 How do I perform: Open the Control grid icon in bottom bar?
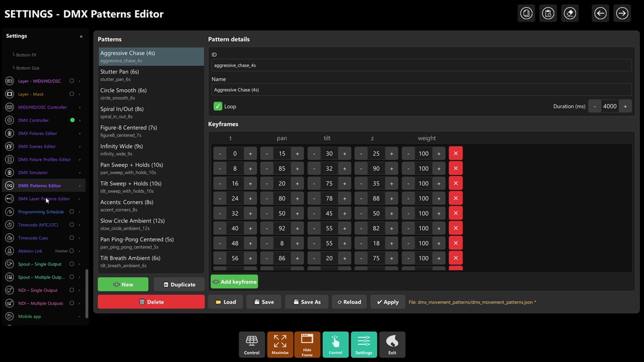point(252,344)
